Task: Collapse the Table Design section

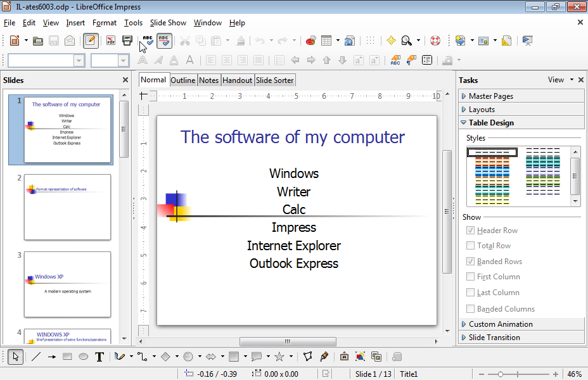Action: coord(521,122)
